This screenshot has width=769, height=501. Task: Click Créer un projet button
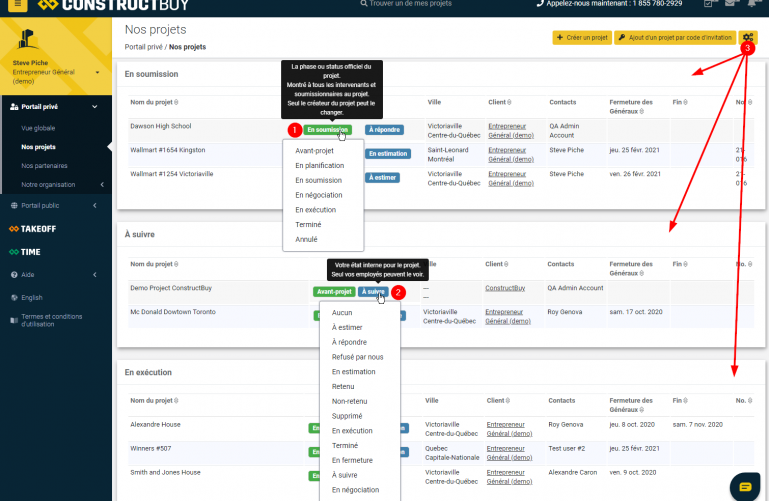[x=582, y=37]
